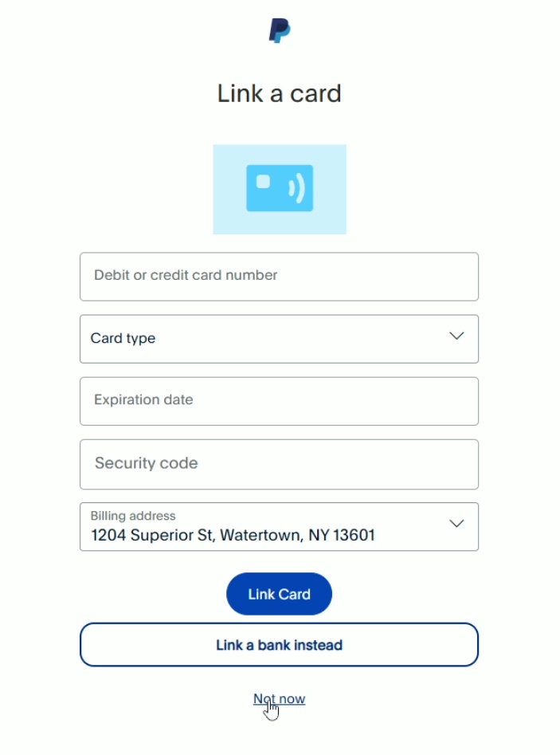Click the small "Billing address" label
This screenshot has height=755, width=560.
pyautogui.click(x=133, y=516)
